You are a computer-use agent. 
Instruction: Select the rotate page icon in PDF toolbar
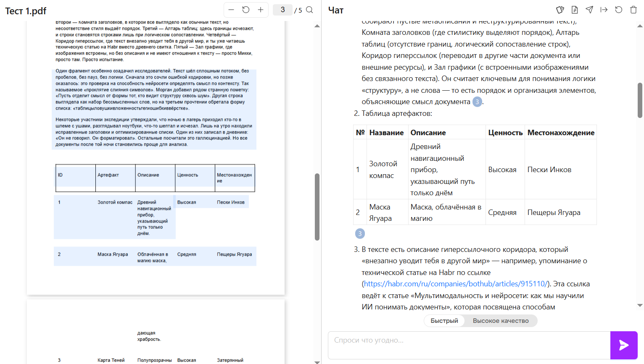coord(246,10)
